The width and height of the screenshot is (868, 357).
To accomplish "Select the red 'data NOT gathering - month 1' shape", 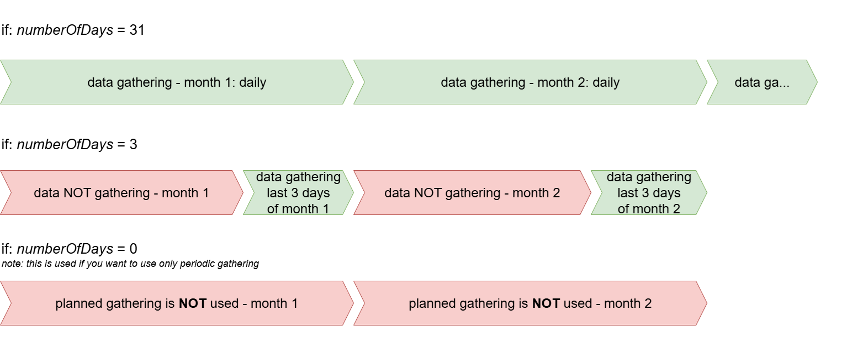I will tap(121, 193).
